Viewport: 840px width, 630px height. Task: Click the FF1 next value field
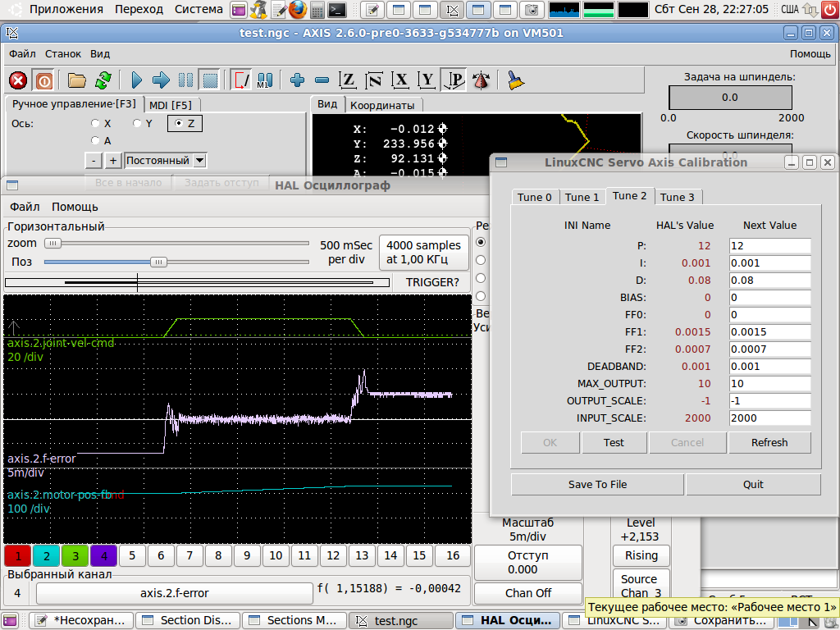pyautogui.click(x=769, y=332)
